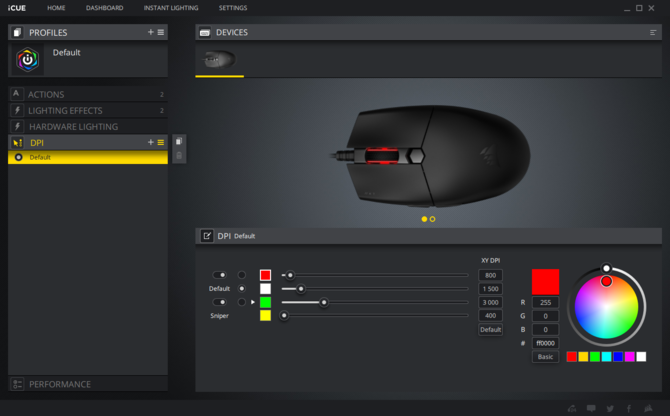Open Settings in top bar

233,8
